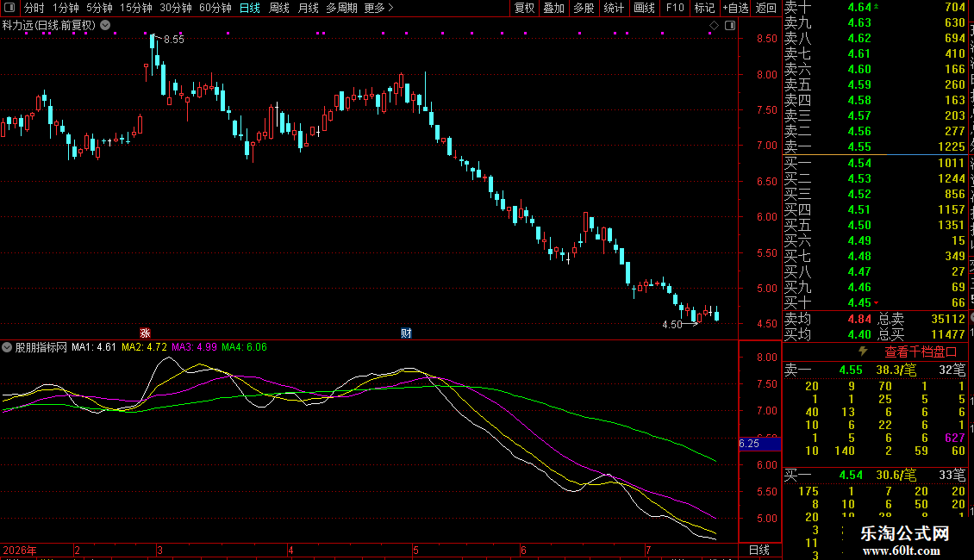The width and height of the screenshot is (974, 560).
Task: Click the 38.3/笔 ask queue header
Action: [x=896, y=370]
